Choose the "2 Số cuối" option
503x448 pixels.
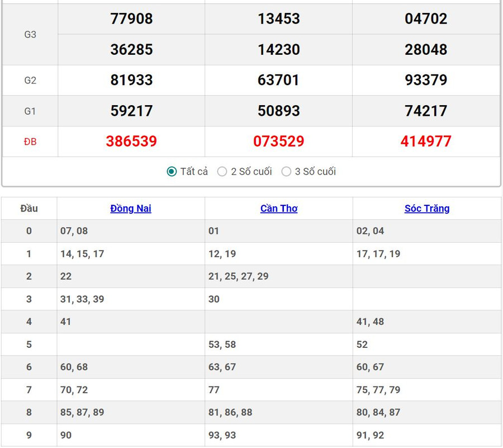pyautogui.click(x=222, y=172)
